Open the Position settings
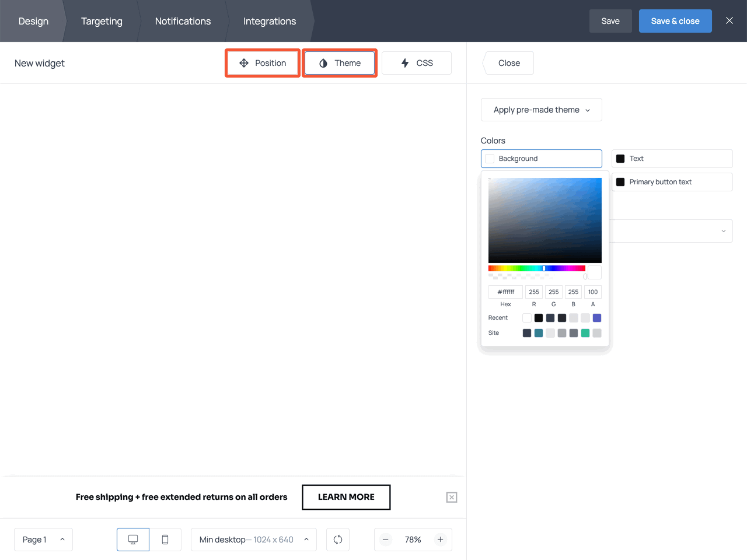The width and height of the screenshot is (747, 560). pos(262,62)
